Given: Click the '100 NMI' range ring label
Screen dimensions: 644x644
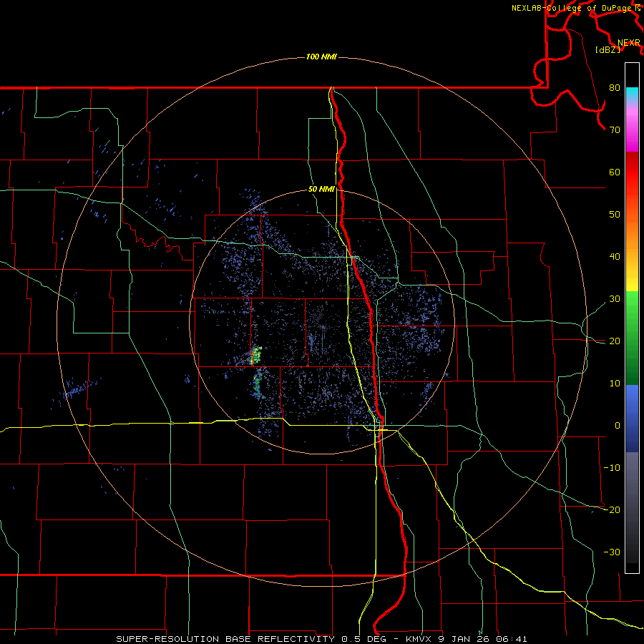Looking at the screenshot, I should point(321,57).
